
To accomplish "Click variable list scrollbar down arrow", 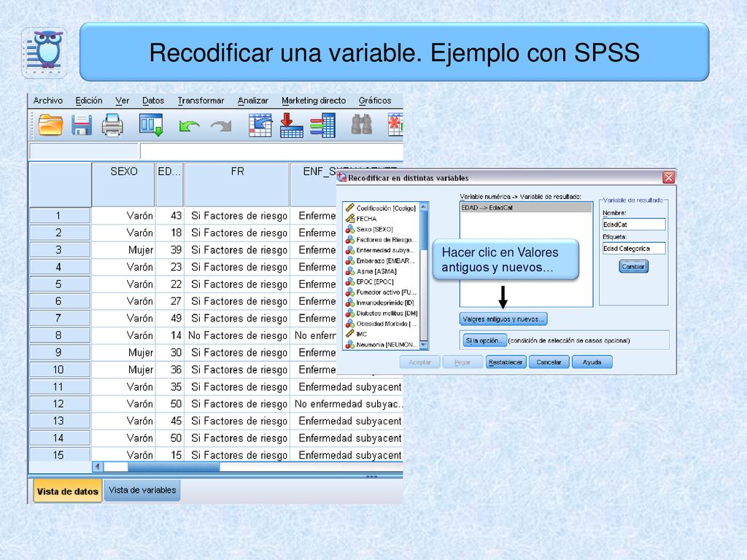I will pyautogui.click(x=424, y=345).
